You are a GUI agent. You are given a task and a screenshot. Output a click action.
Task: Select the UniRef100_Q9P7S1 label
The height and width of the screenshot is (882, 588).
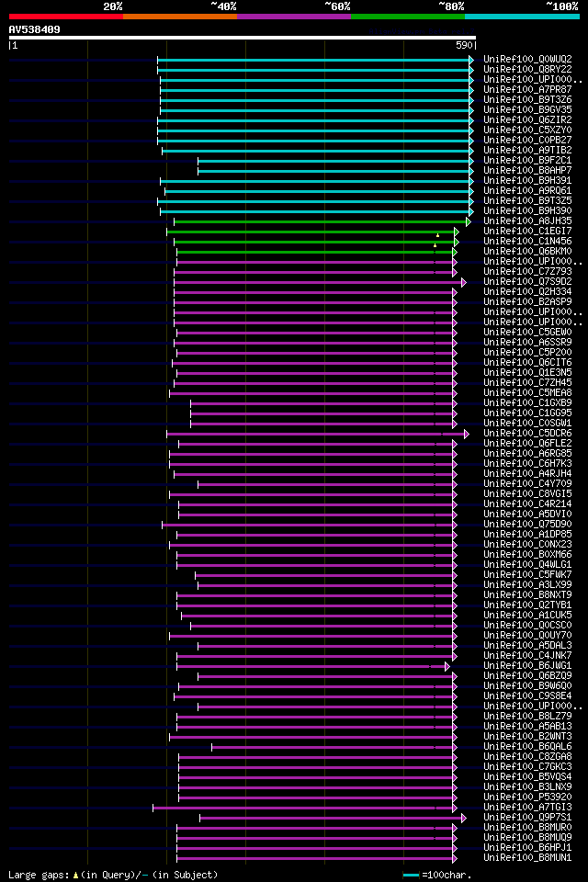click(x=527, y=819)
